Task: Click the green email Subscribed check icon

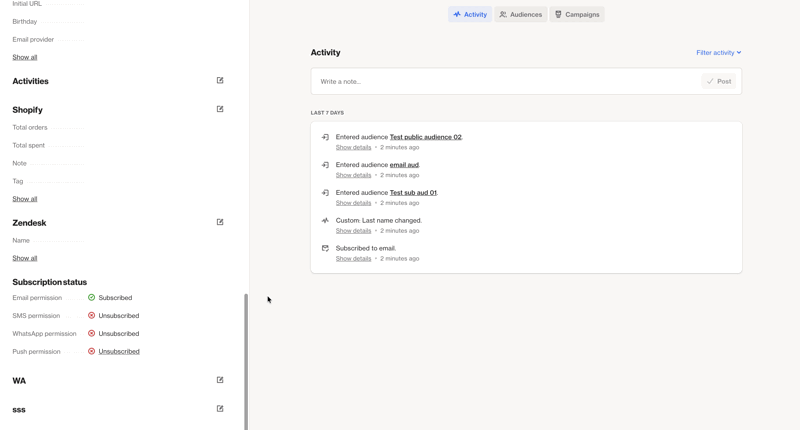Action: pyautogui.click(x=91, y=297)
